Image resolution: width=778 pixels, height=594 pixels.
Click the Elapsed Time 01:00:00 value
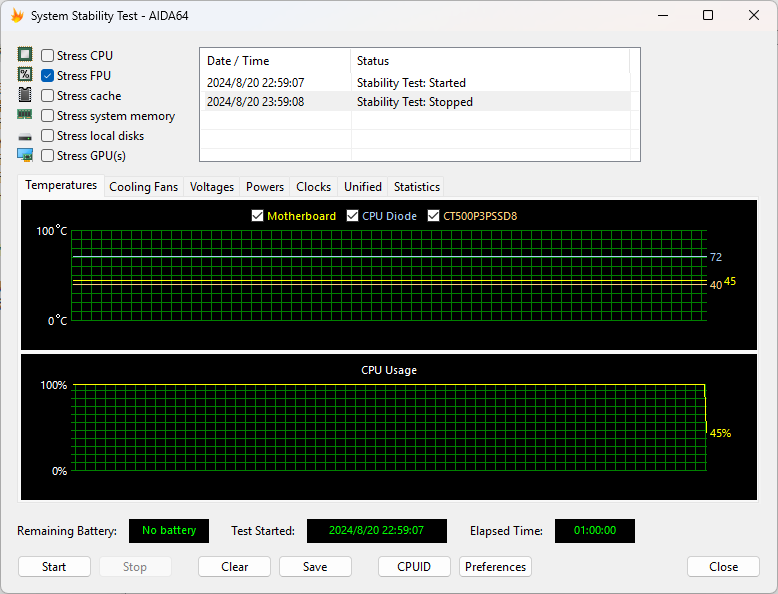coord(595,530)
